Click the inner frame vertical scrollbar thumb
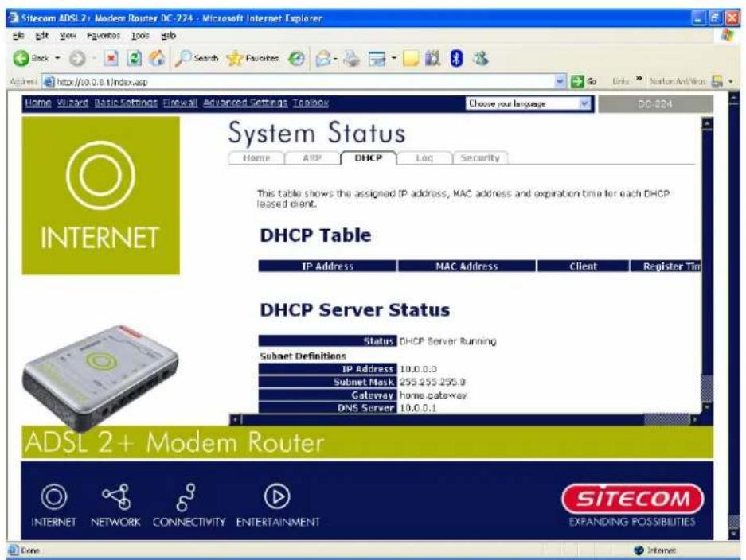Image resolution: width=746 pixels, height=560 pixels. 708,388
